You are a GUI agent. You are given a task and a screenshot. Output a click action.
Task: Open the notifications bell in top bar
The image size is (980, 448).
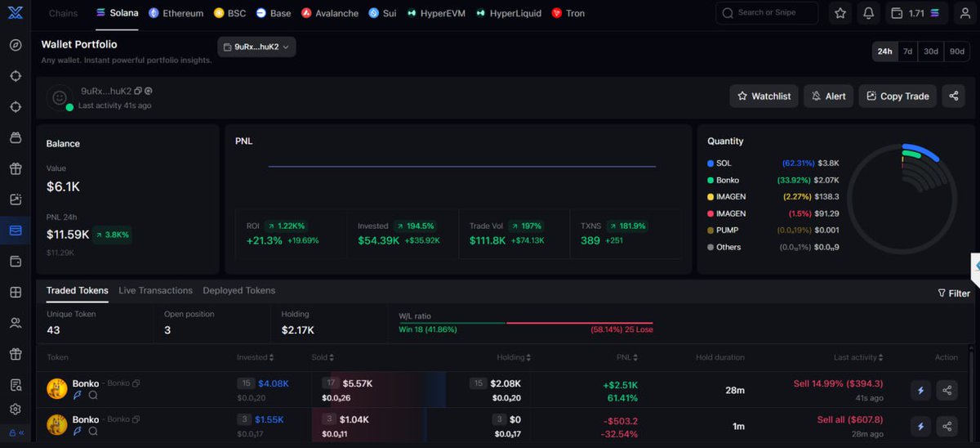click(x=868, y=13)
